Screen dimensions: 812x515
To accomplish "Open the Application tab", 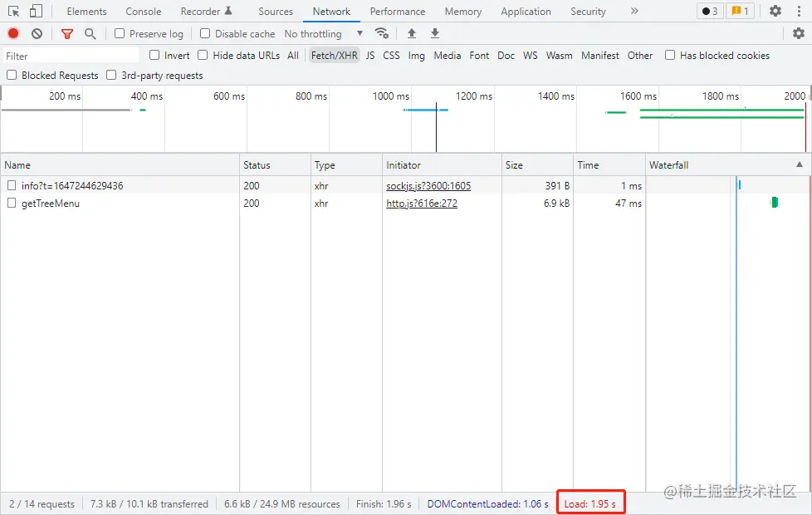I will (526, 12).
